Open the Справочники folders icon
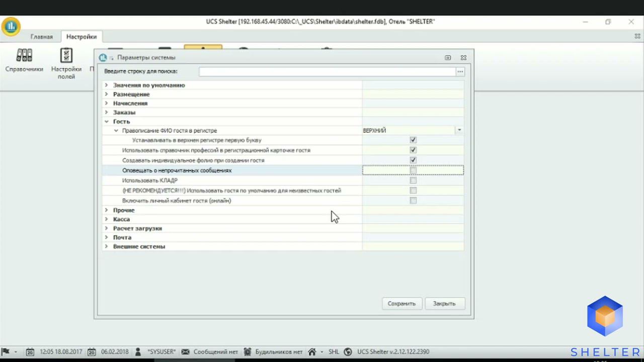The image size is (644, 362). 24,55
